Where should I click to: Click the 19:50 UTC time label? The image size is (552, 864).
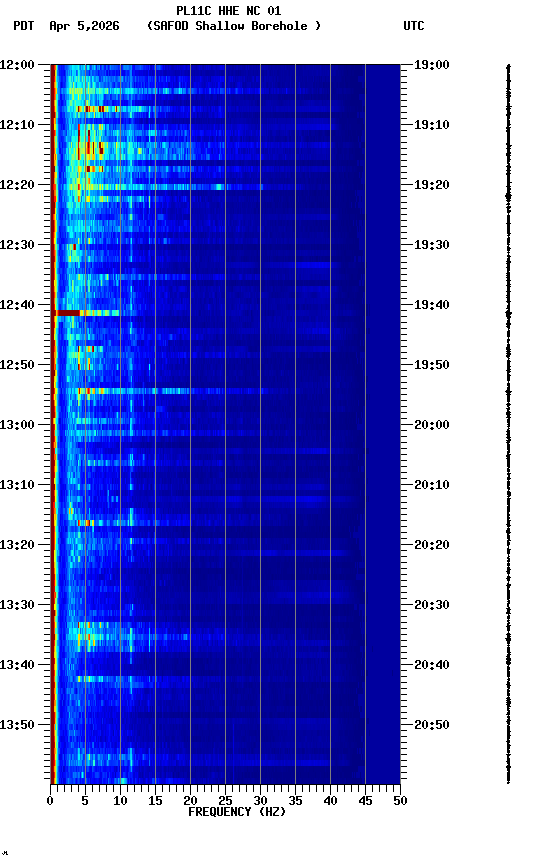[x=432, y=365]
